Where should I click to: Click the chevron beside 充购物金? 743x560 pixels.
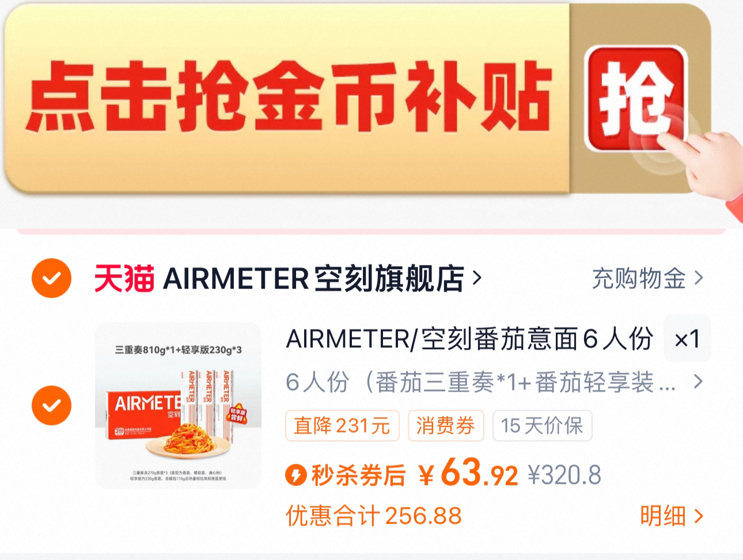pyautogui.click(x=699, y=279)
